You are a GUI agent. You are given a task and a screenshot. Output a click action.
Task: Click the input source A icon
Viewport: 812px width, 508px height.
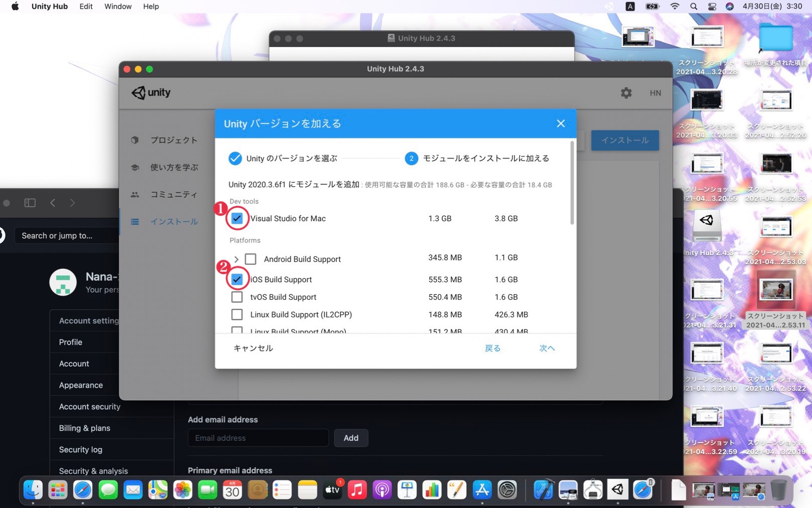coord(630,7)
